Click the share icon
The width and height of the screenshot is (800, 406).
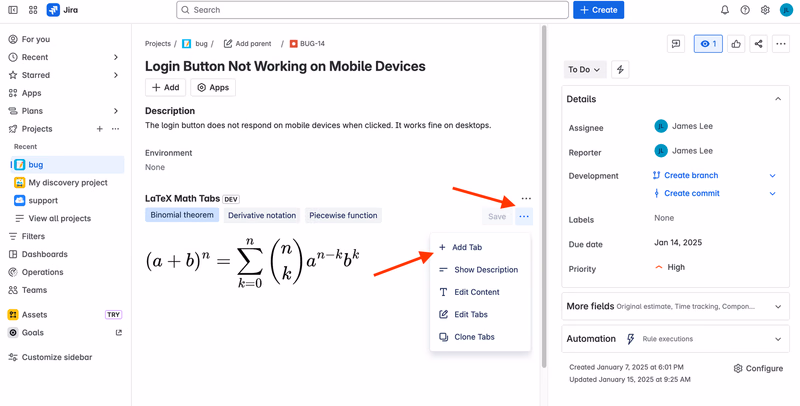[x=759, y=44]
